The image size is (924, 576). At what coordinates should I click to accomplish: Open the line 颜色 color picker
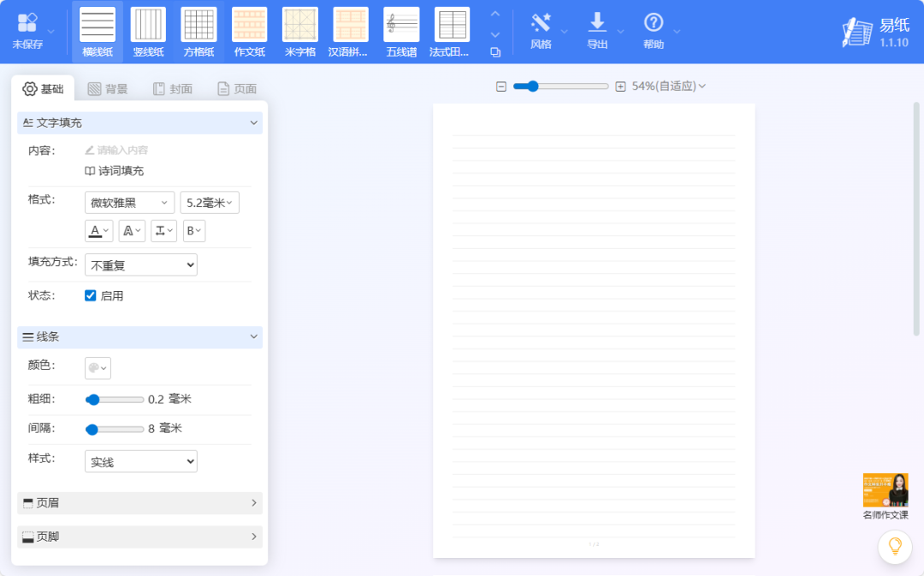click(97, 367)
